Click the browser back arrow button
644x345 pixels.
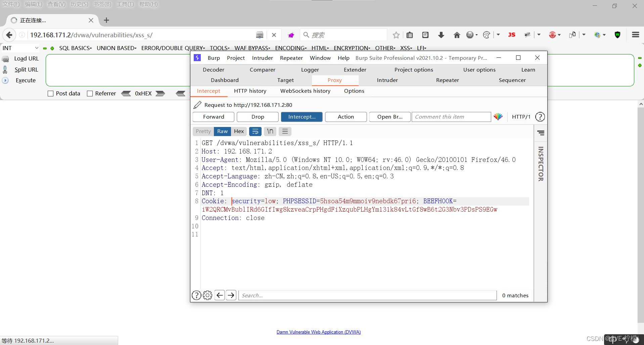click(9, 35)
